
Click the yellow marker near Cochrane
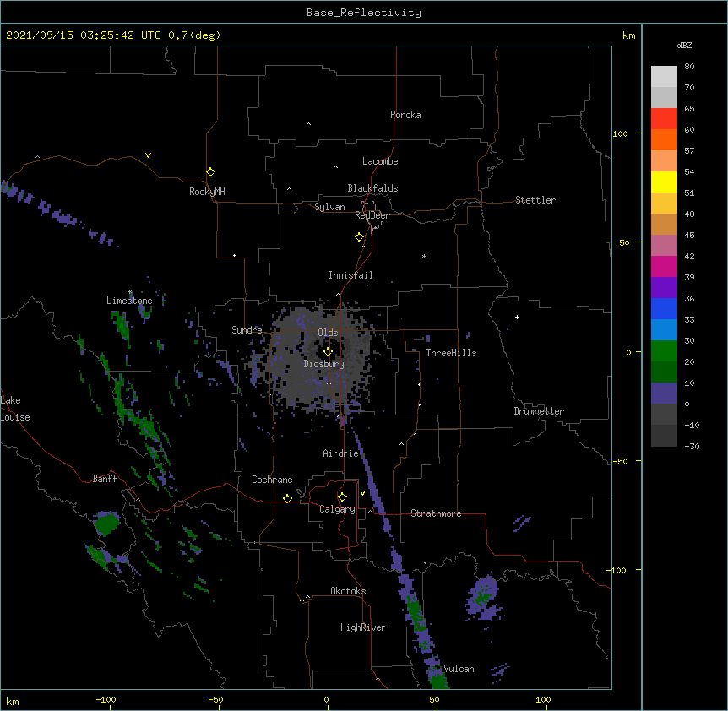pos(287,498)
